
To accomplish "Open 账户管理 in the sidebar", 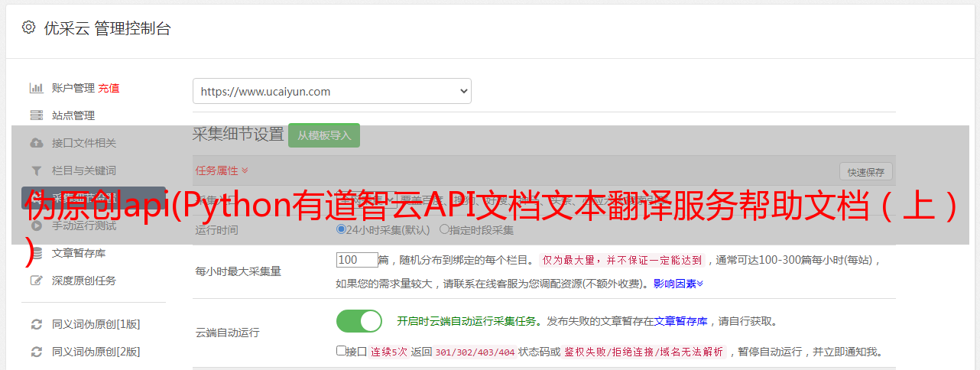I will 73,88.
